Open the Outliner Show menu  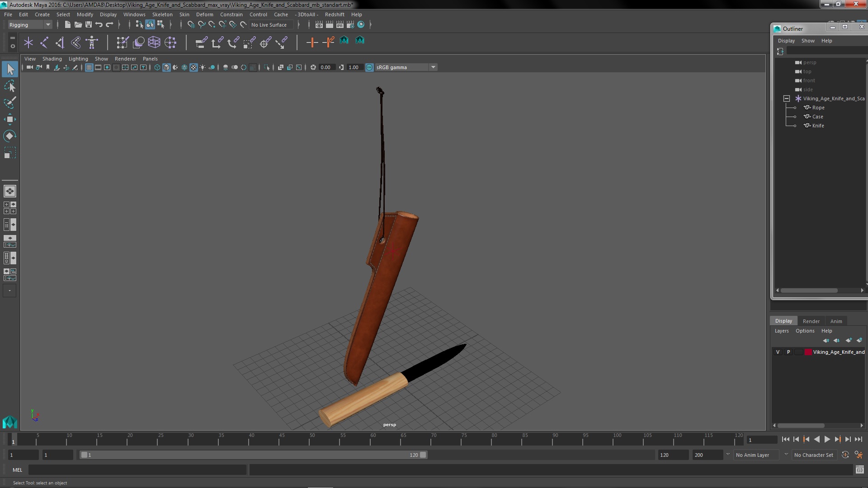click(808, 41)
